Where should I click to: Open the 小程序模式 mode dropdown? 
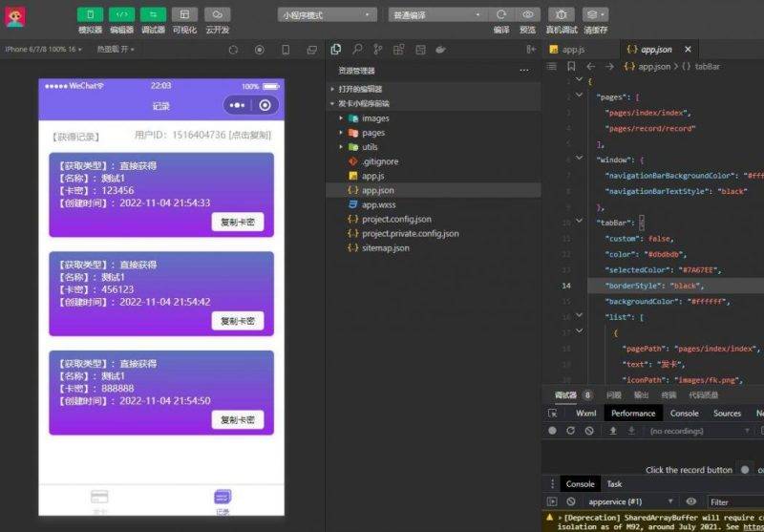point(327,14)
